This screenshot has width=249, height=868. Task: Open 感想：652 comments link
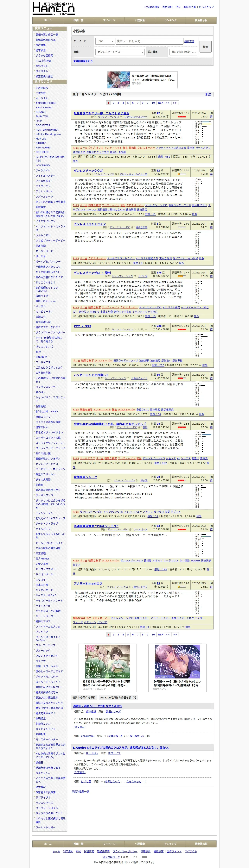pos(164,157)
